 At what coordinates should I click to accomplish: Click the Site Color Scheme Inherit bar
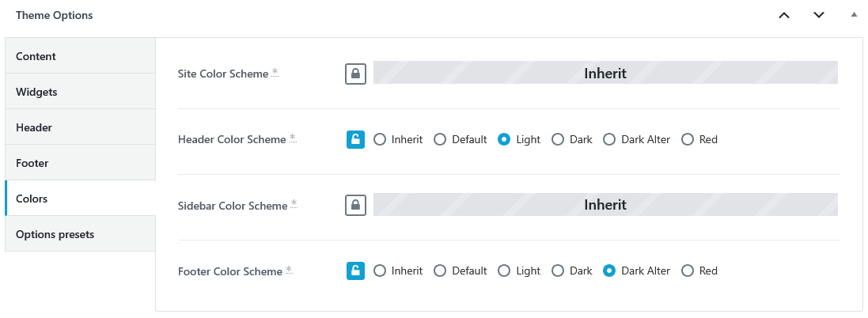605,73
